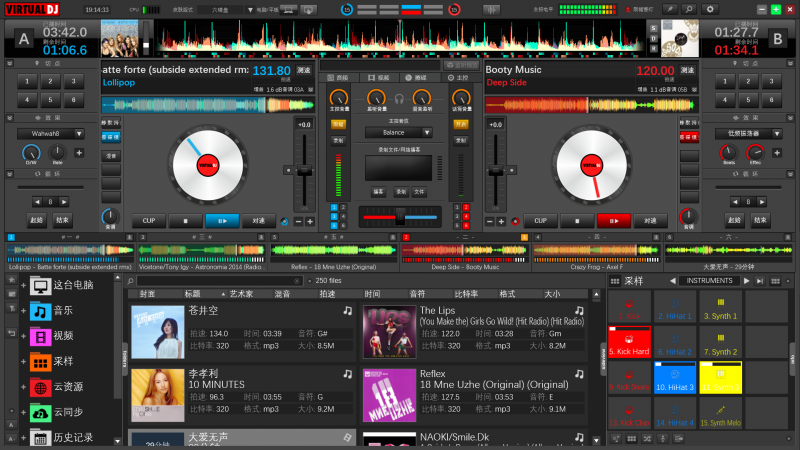The height and width of the screenshot is (450, 800).
Task: Open the 这台电脑 computer folder
Action: coord(62,285)
